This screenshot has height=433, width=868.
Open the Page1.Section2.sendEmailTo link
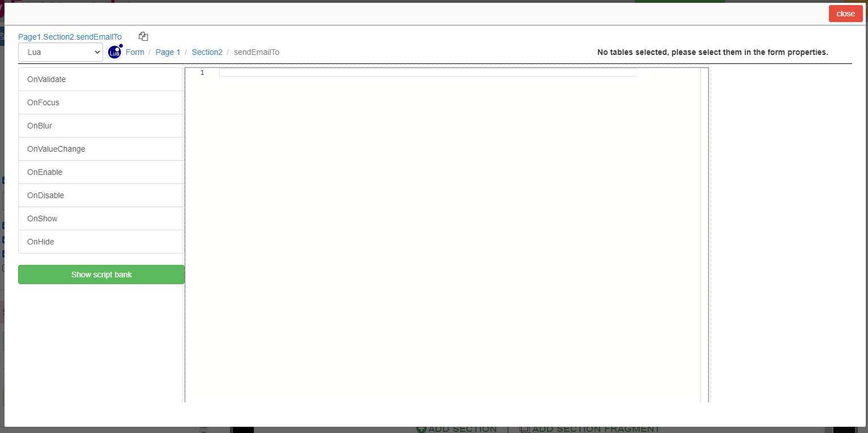pyautogui.click(x=70, y=37)
